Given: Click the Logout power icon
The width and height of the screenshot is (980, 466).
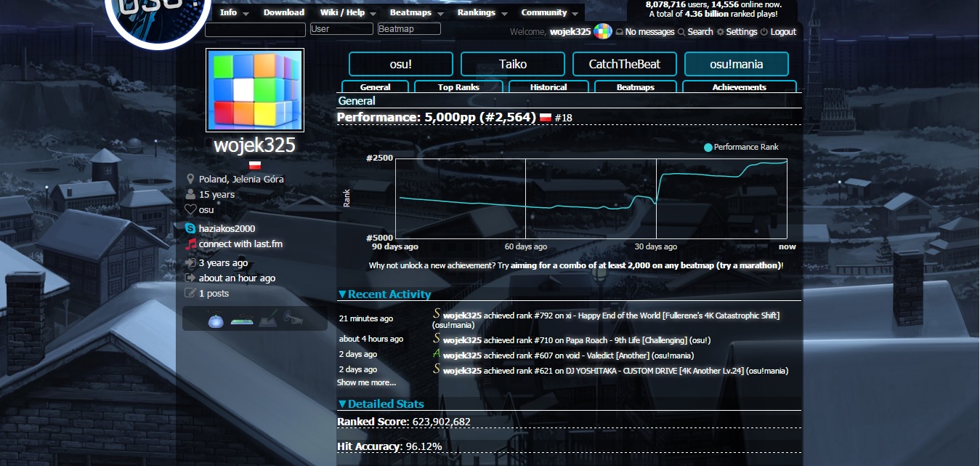Looking at the screenshot, I should [764, 32].
